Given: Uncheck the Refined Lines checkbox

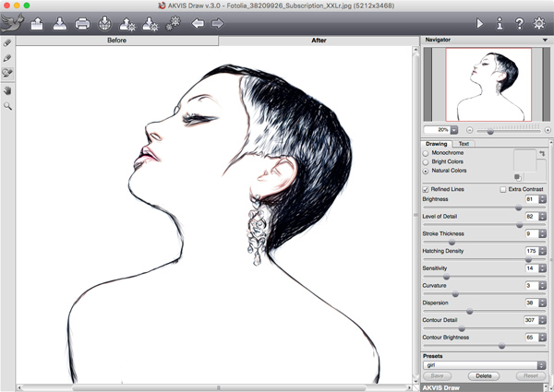Looking at the screenshot, I should [426, 189].
